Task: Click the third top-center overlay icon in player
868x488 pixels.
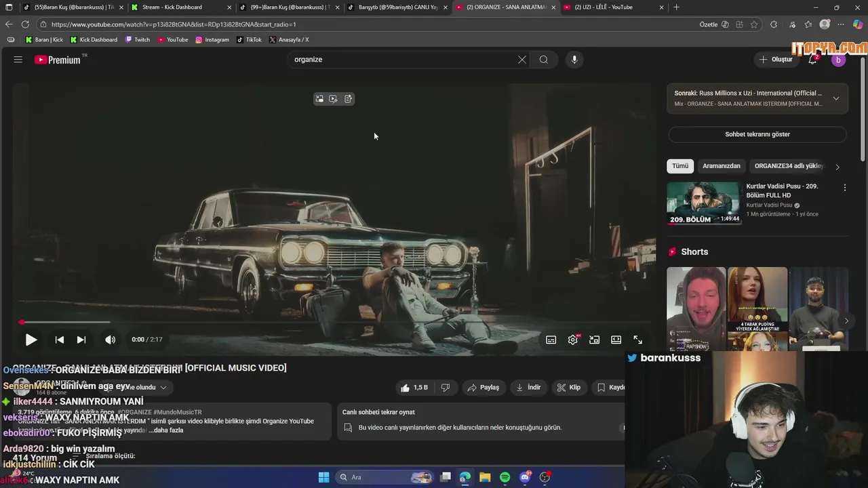Action: pos(348,99)
